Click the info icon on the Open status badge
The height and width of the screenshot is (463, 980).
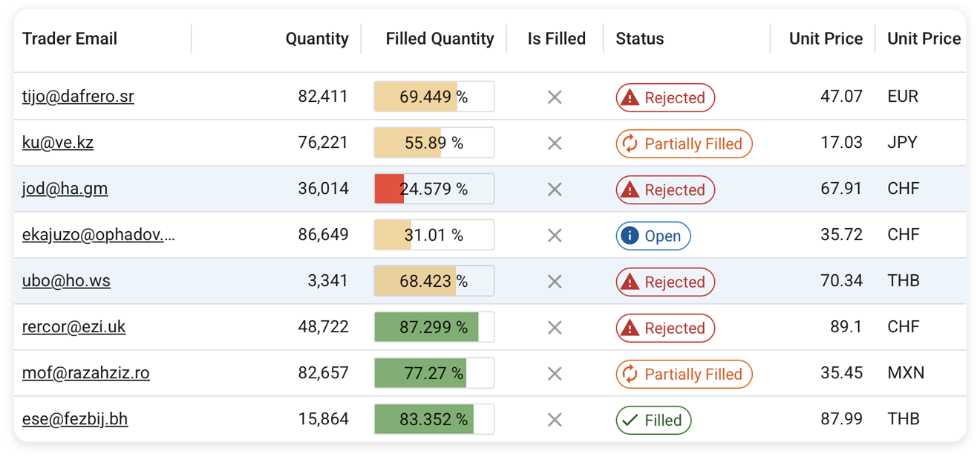click(x=628, y=236)
